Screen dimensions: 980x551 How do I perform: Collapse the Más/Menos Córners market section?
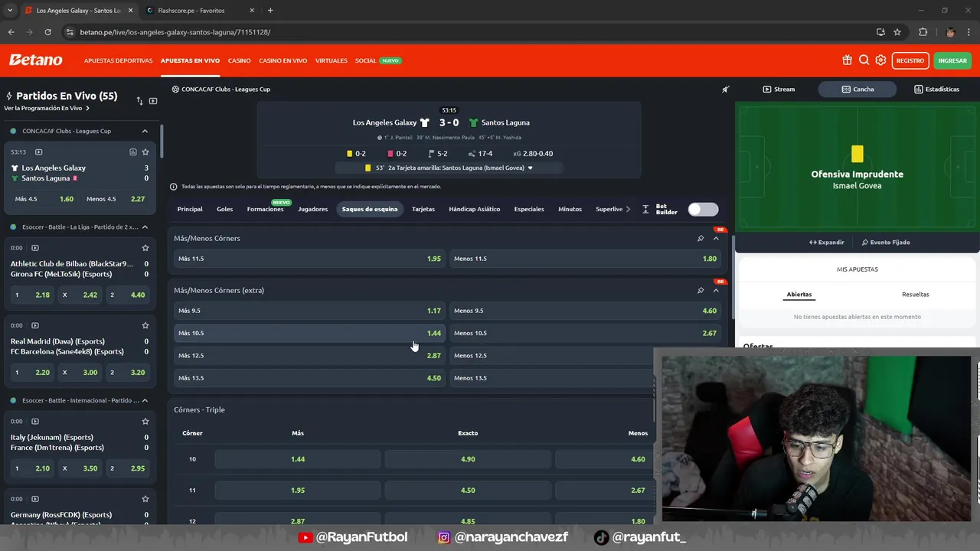(x=716, y=238)
